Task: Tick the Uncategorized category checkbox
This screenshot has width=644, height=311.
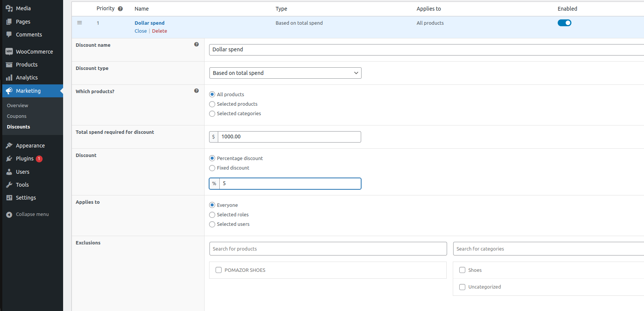Action: 462,287
